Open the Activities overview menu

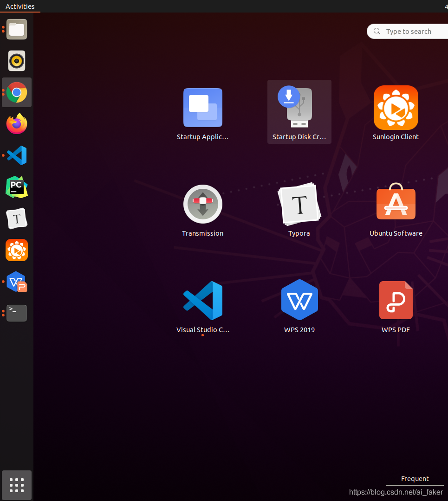pos(20,6)
